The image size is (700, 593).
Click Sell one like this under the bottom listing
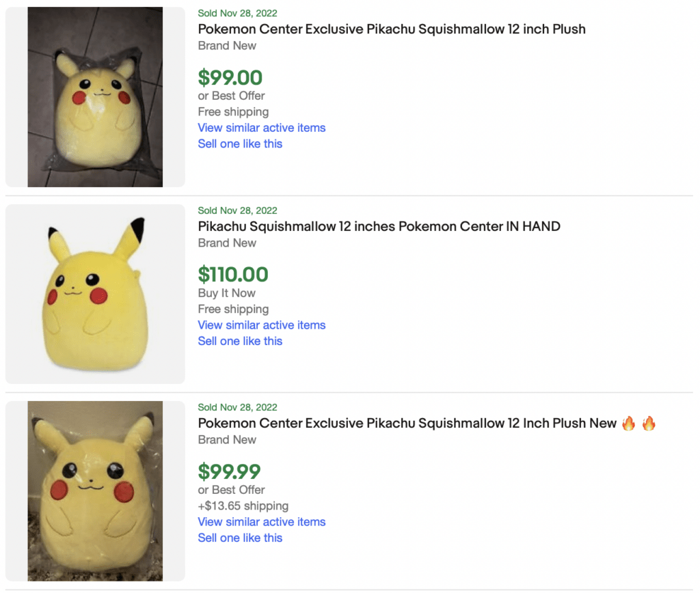[x=240, y=538]
